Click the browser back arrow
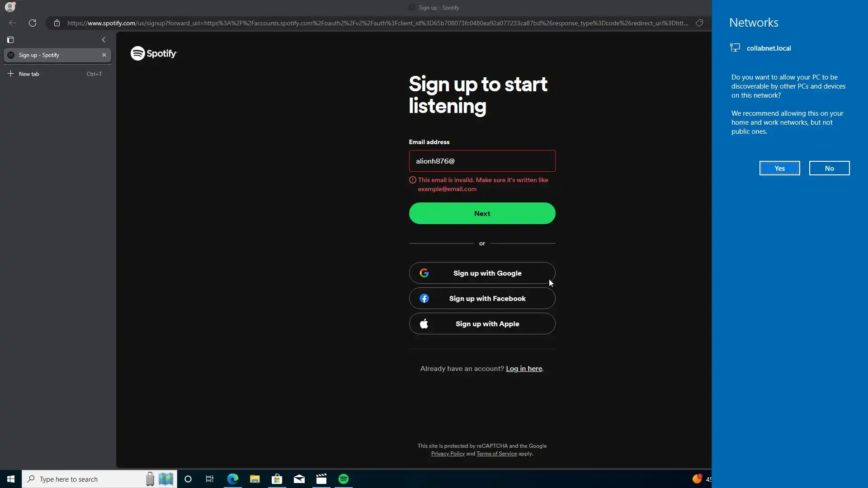 click(x=13, y=23)
